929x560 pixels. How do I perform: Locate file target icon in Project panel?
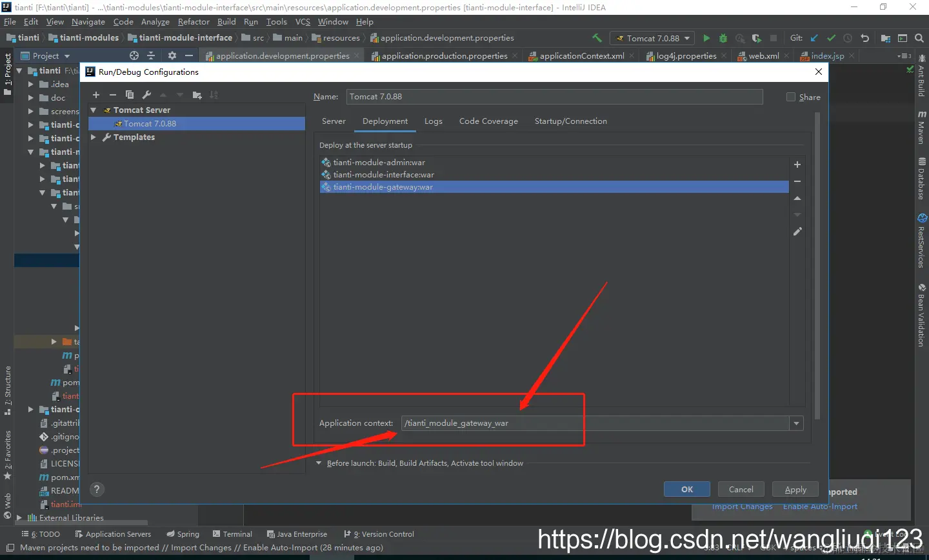pyautogui.click(x=134, y=55)
